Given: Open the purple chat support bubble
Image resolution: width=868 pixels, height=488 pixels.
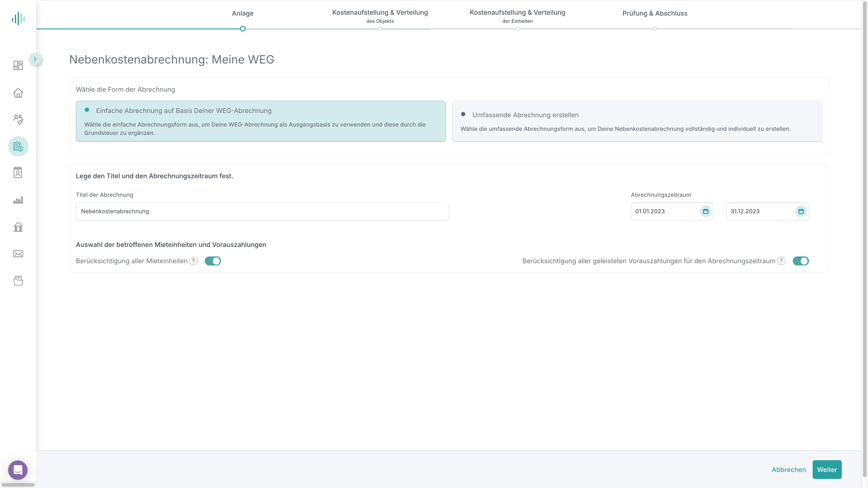Looking at the screenshot, I should point(18,470).
